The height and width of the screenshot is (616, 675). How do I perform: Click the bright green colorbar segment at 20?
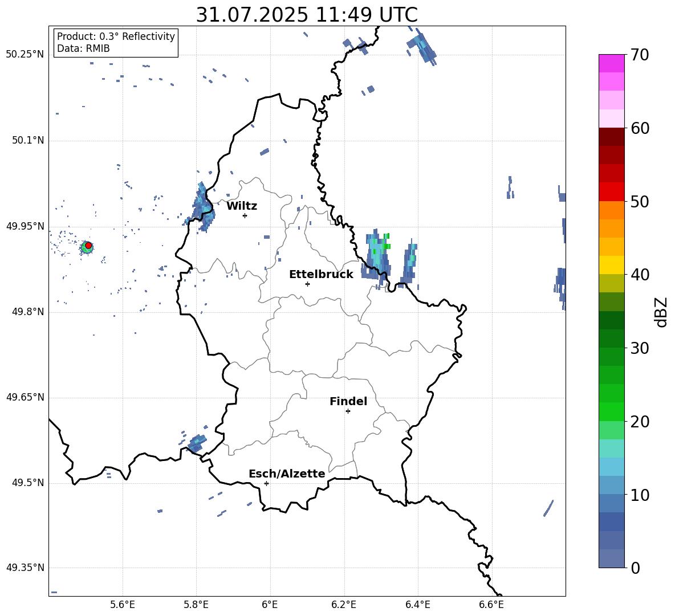[x=611, y=411]
